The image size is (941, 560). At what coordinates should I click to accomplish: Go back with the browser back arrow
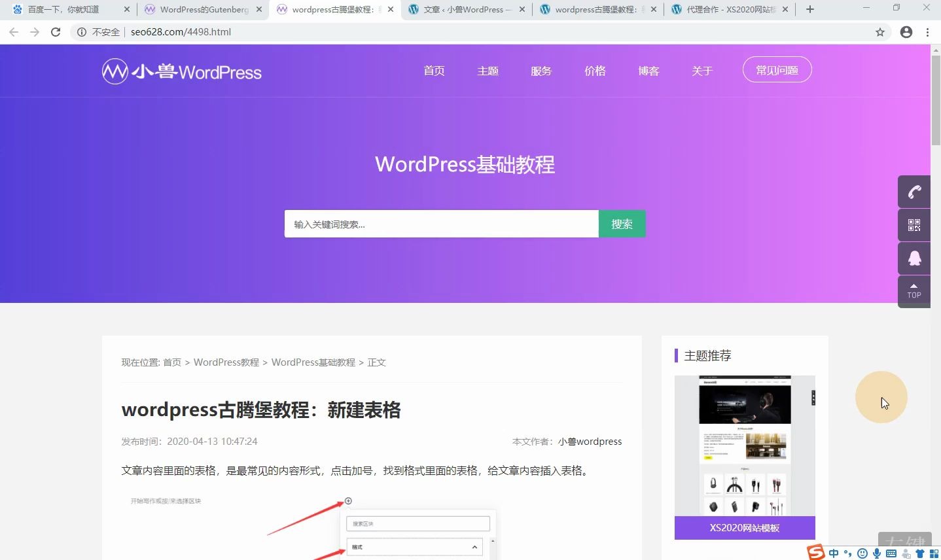click(14, 32)
